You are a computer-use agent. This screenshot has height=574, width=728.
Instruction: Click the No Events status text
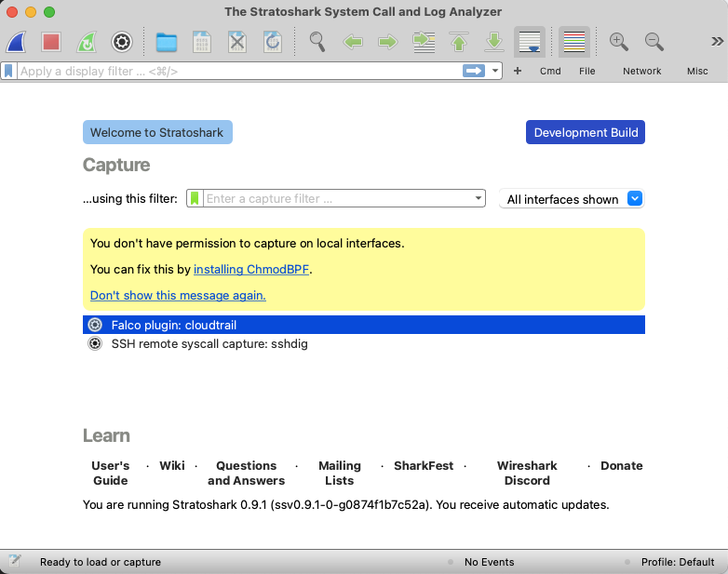point(490,562)
